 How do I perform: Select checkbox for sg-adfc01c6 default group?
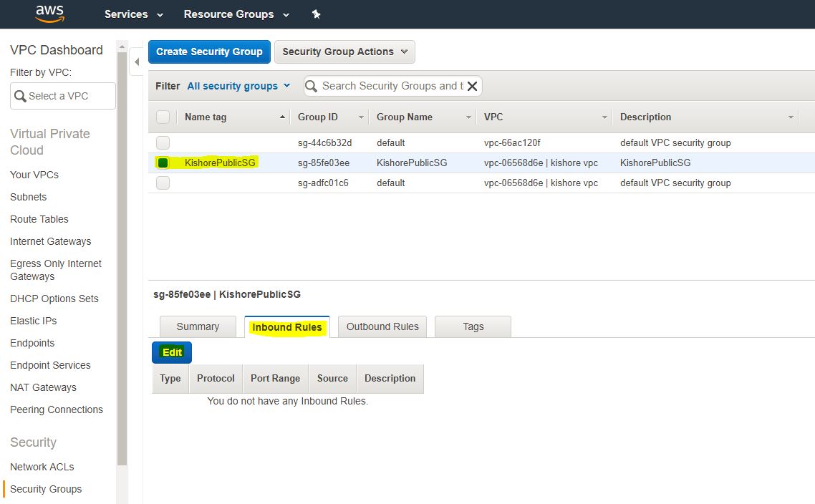tap(163, 183)
